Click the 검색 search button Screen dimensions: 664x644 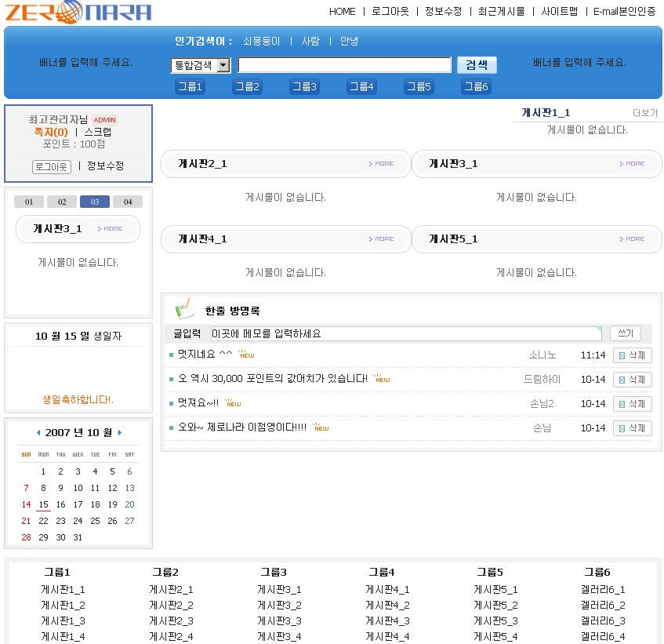click(477, 65)
